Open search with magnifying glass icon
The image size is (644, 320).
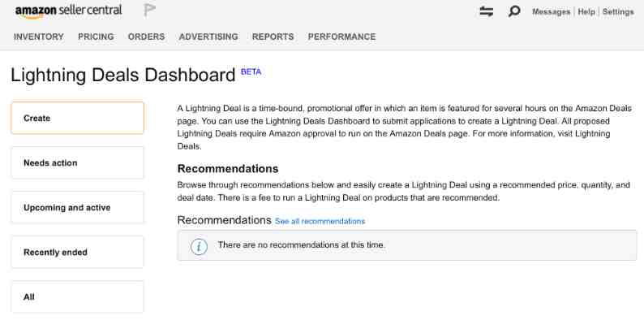(514, 11)
